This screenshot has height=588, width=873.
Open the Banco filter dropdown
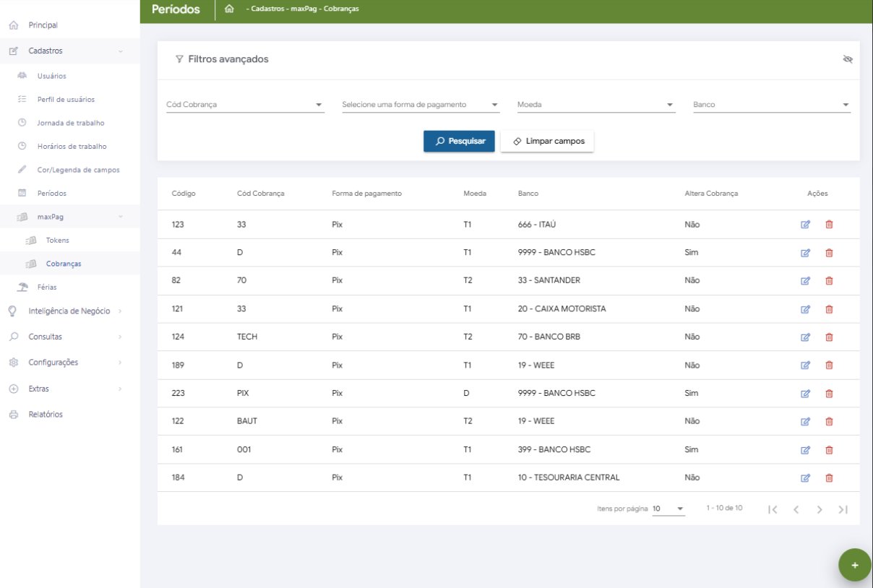tap(771, 105)
